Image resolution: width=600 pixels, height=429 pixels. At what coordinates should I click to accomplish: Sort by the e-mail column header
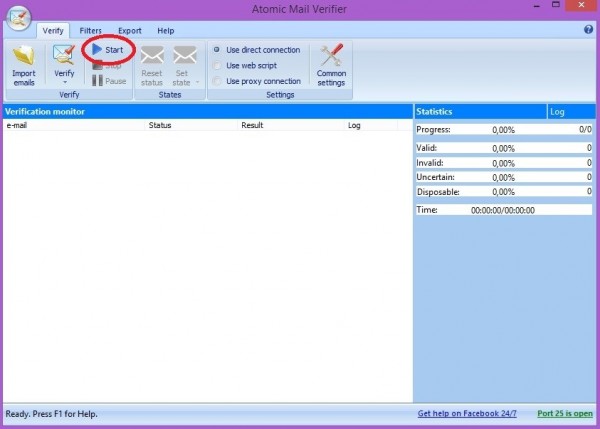click(74, 125)
